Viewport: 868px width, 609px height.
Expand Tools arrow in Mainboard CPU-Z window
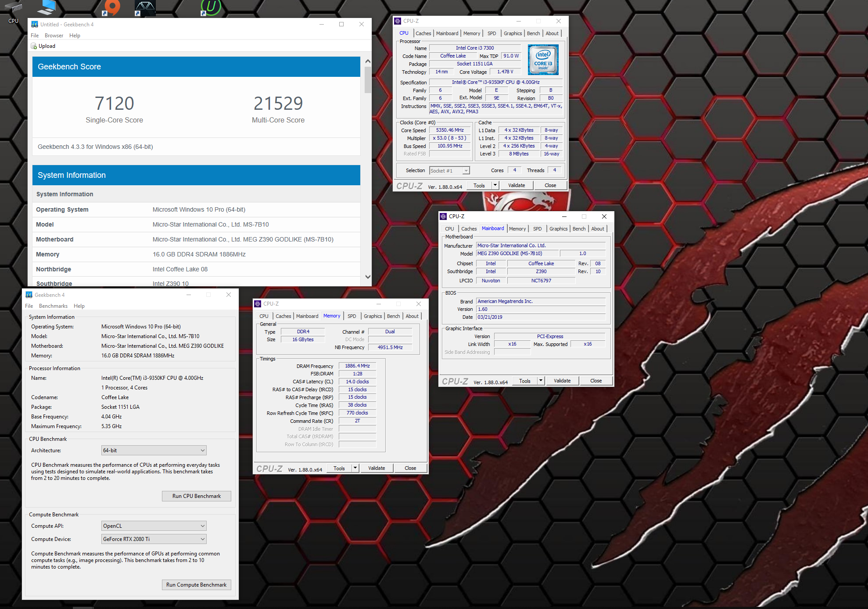(541, 381)
